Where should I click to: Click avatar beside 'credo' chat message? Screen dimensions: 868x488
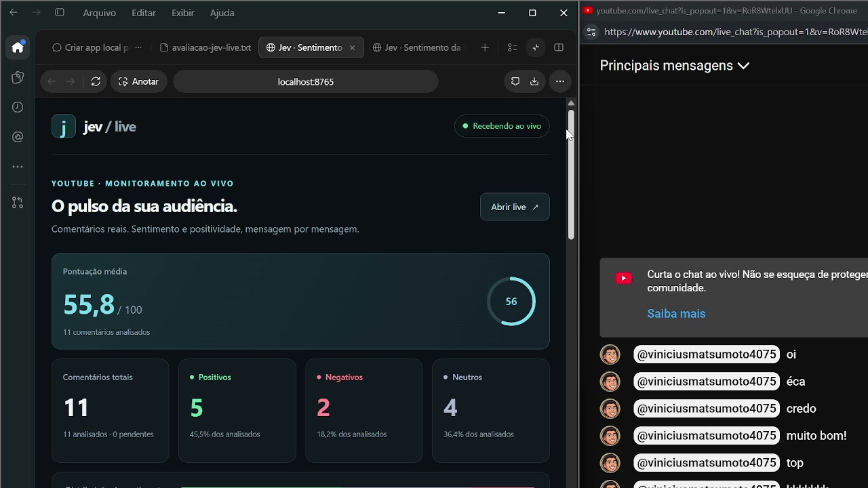610,409
